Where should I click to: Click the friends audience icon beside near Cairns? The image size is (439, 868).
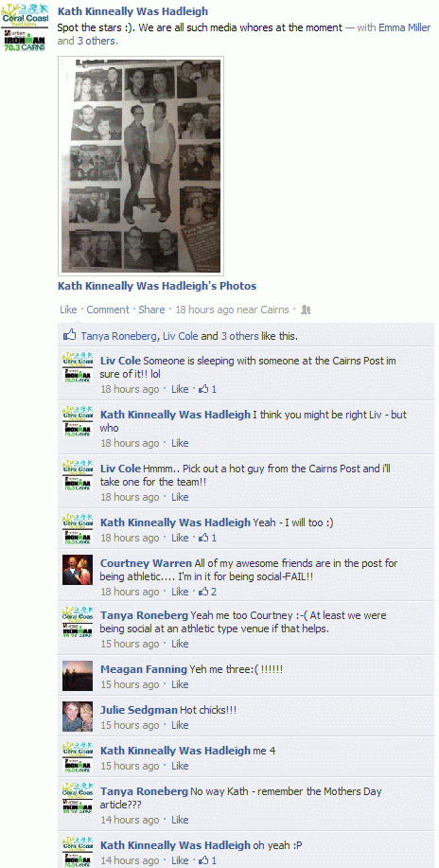coord(306,310)
